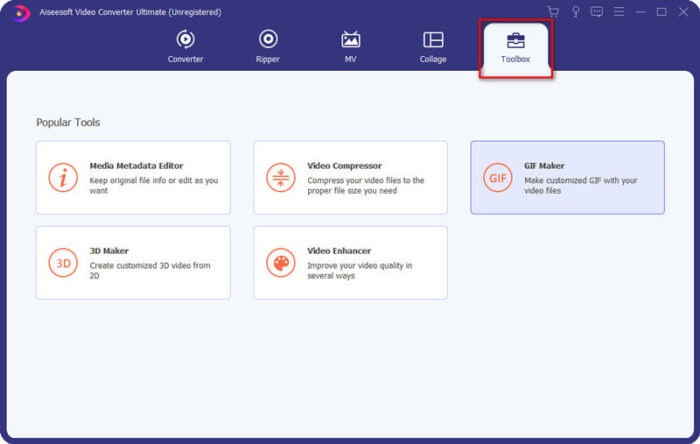Select the Video Enhancer description text
Viewport: 700px width, 444px height.
coord(359,270)
